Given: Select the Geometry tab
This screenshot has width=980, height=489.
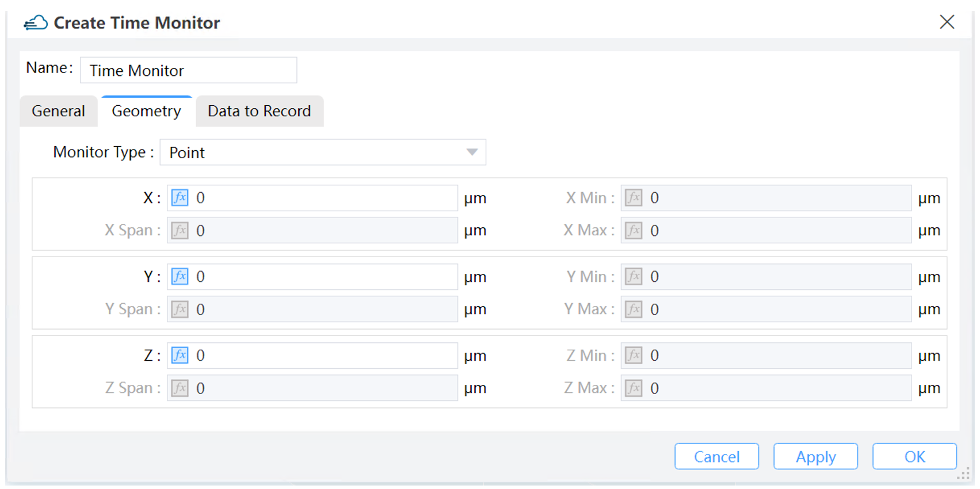Looking at the screenshot, I should (x=146, y=111).
